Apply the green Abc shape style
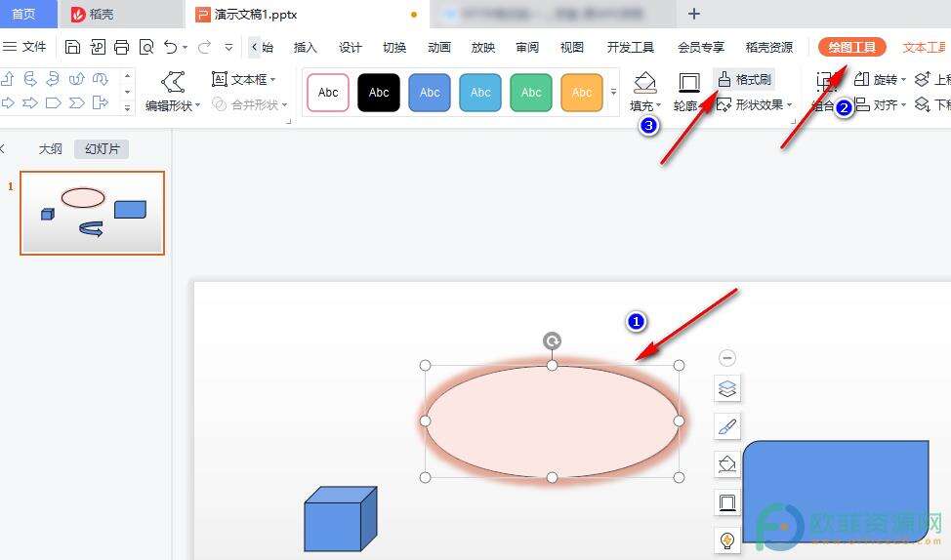 (531, 92)
